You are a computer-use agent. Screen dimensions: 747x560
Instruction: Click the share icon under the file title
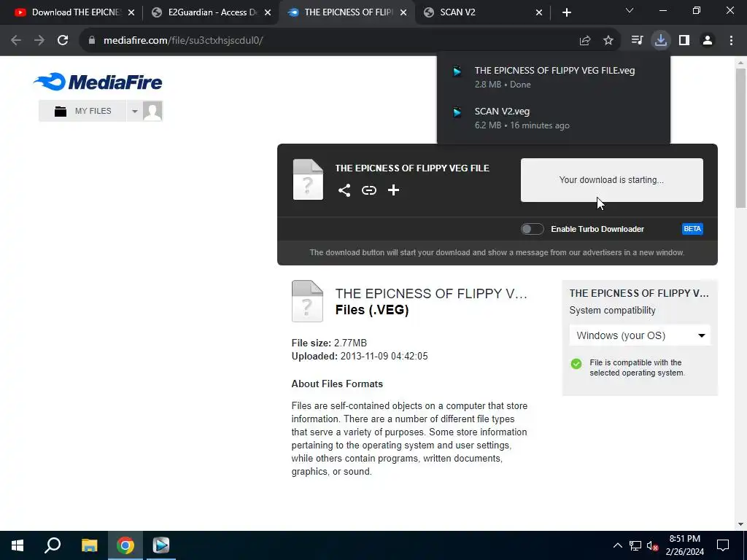pos(344,190)
